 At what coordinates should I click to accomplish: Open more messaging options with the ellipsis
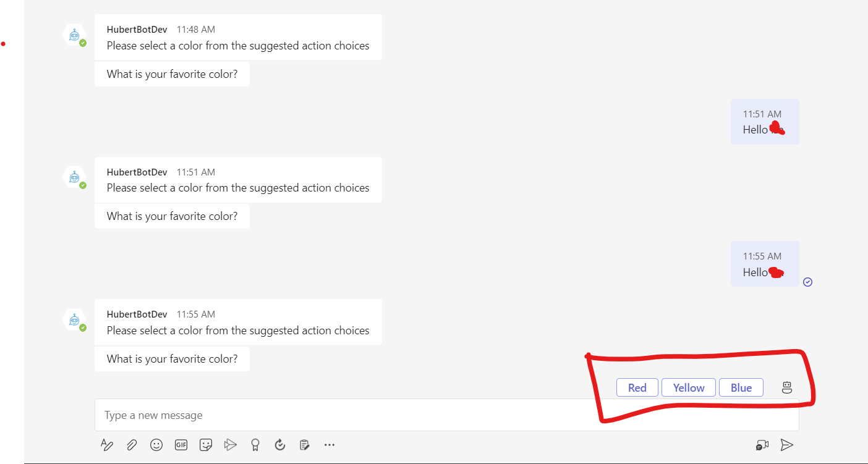(x=330, y=444)
